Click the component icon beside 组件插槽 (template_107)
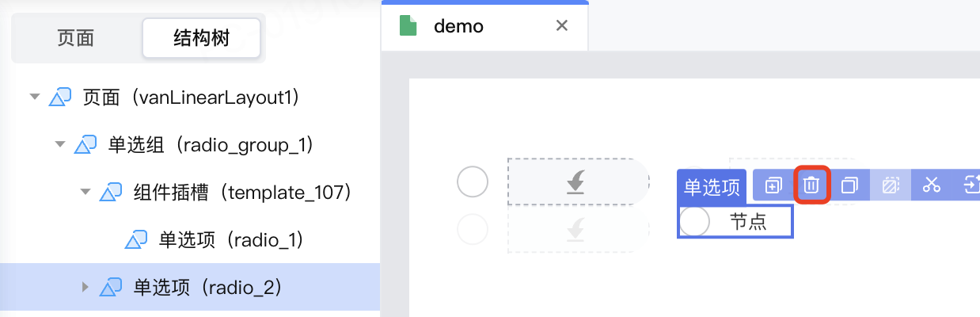 click(111, 192)
